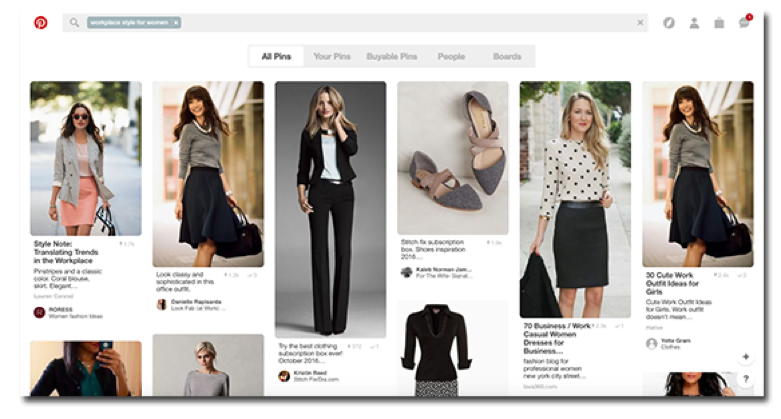Select the All Pins tab
This screenshot has width=781, height=419.
click(x=276, y=57)
